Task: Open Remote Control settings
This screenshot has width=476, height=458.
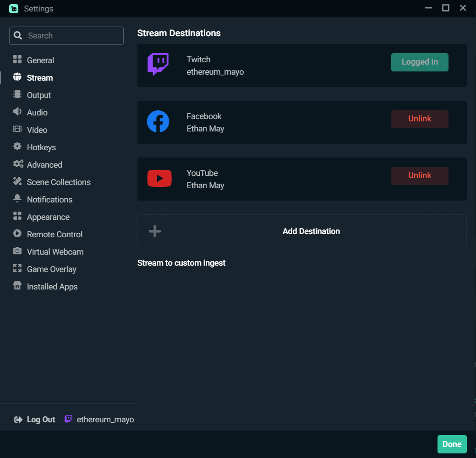Action: click(x=55, y=234)
